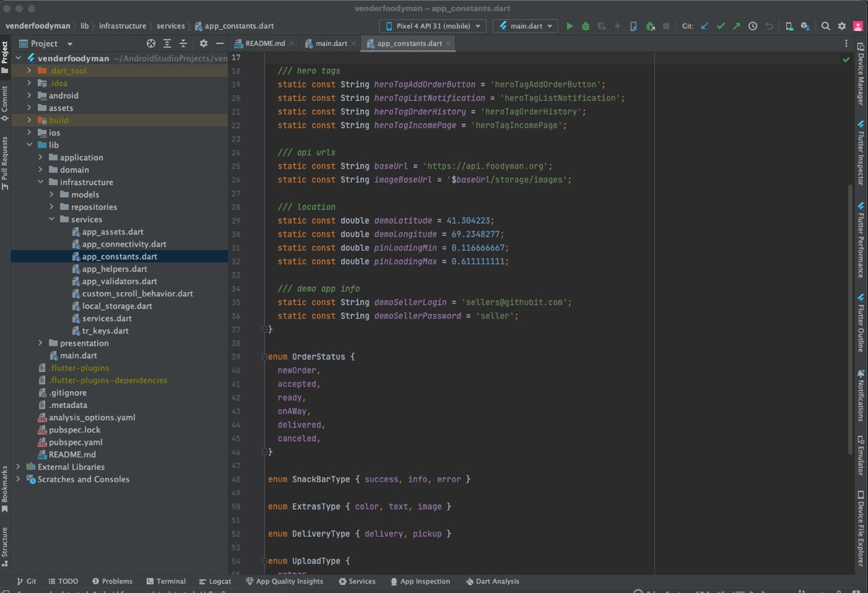Open Project panel options gear
868x593 pixels.
203,43
